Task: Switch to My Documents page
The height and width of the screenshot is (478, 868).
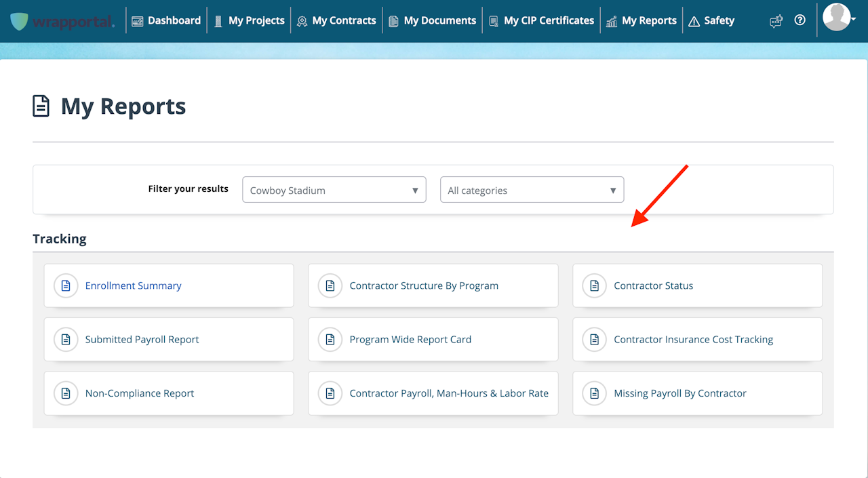Action: pos(432,21)
